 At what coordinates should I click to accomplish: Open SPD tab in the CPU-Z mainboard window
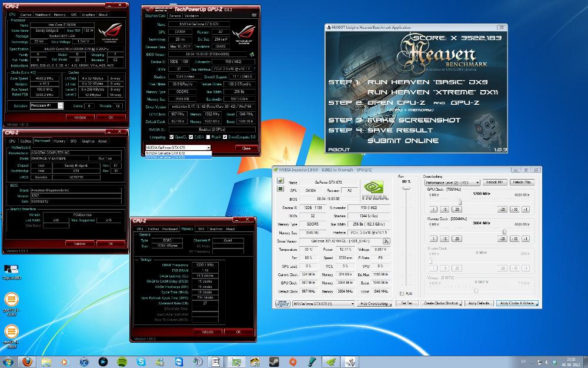tap(73, 141)
